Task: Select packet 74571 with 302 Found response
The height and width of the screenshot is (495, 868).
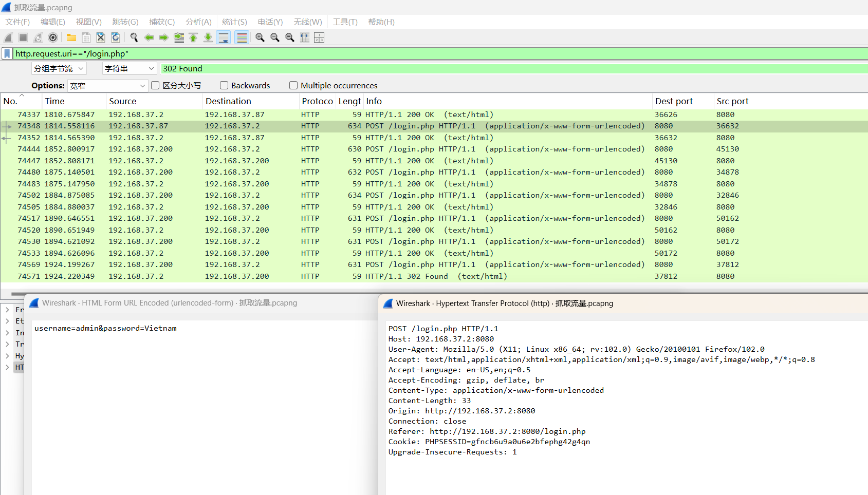Action: pyautogui.click(x=434, y=276)
